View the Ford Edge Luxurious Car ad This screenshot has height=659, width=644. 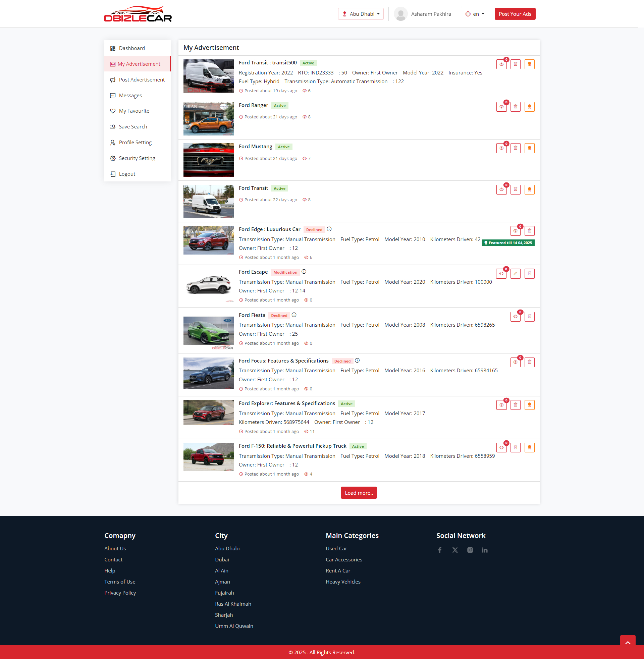(515, 231)
